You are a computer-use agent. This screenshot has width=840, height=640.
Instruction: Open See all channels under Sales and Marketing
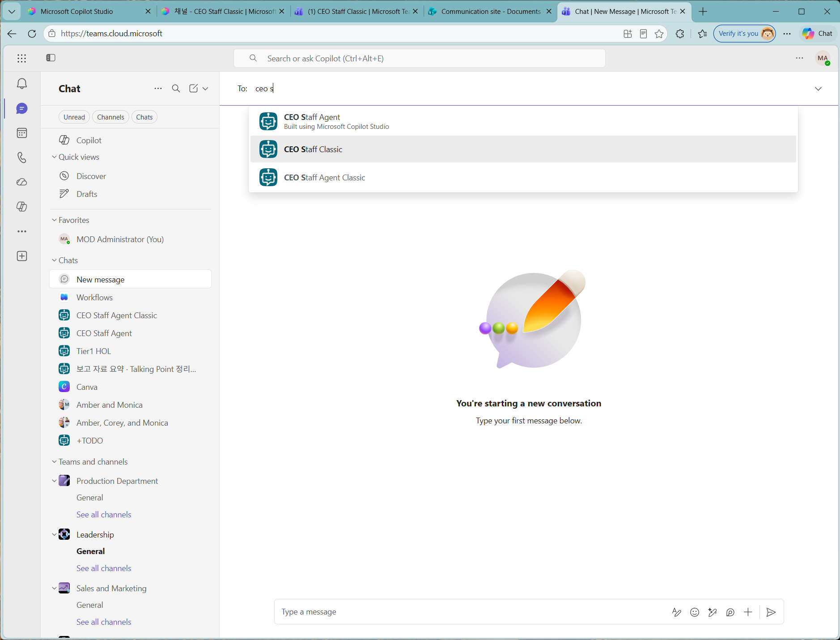tap(104, 622)
